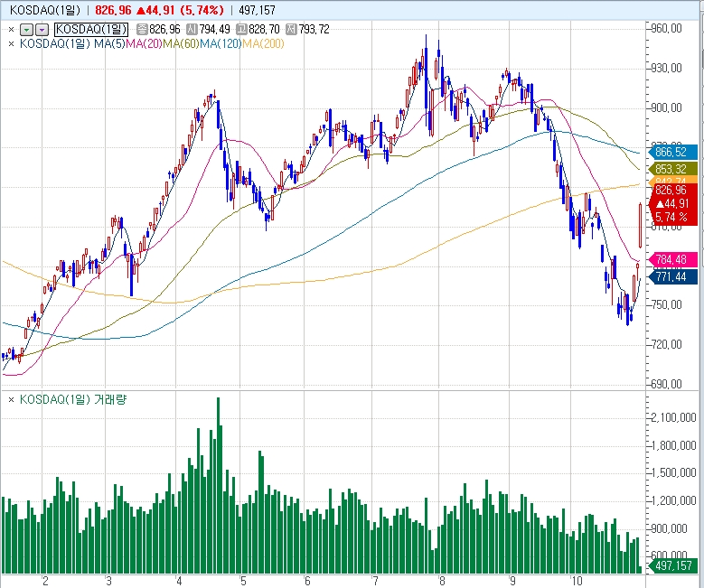This screenshot has width=704, height=588.
Task: Click the ▲44.91 (5.74%) change in header
Action: pos(180,10)
